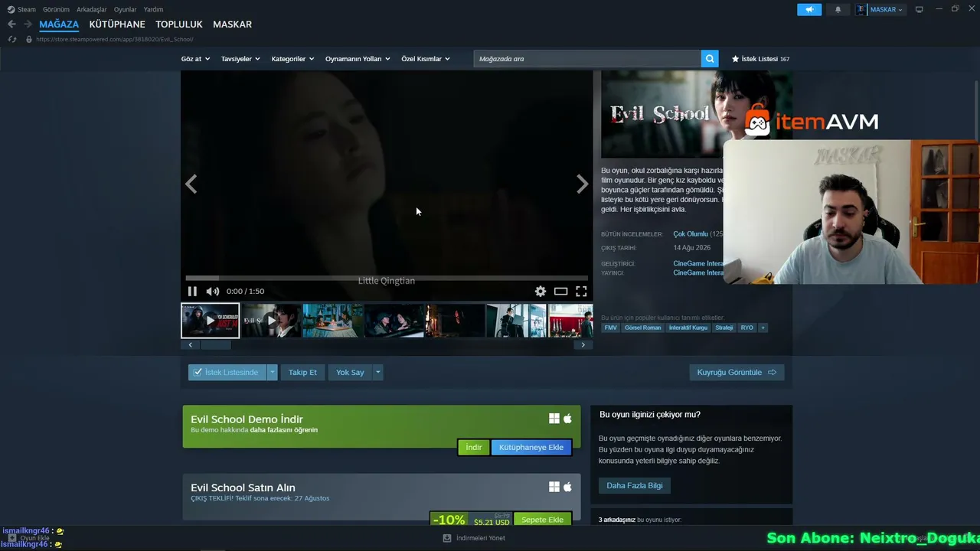Screen dimensions: 980x551
Task: Open the Oyunlar menu
Action: click(126, 9)
